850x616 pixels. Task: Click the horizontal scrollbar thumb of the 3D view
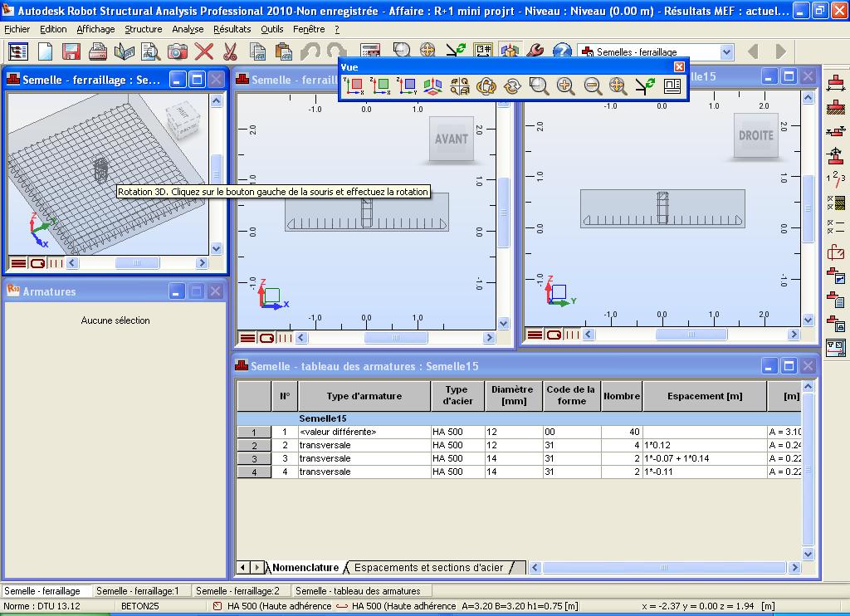click(137, 263)
